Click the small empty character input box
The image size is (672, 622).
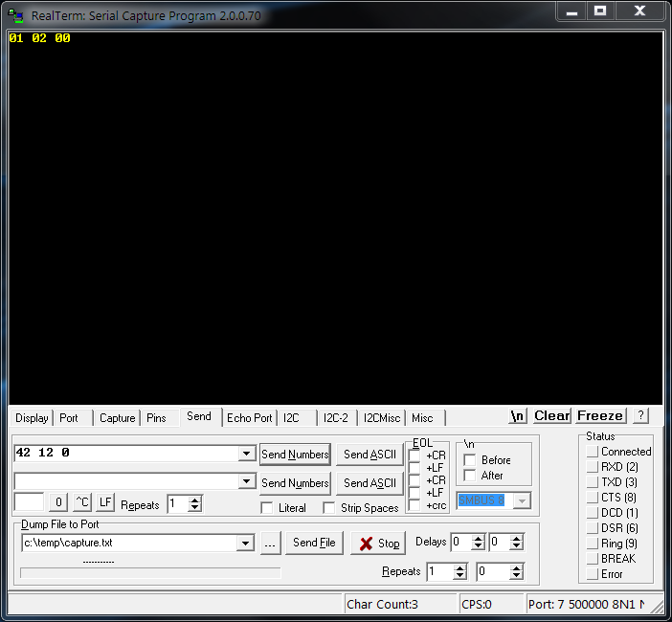(29, 502)
